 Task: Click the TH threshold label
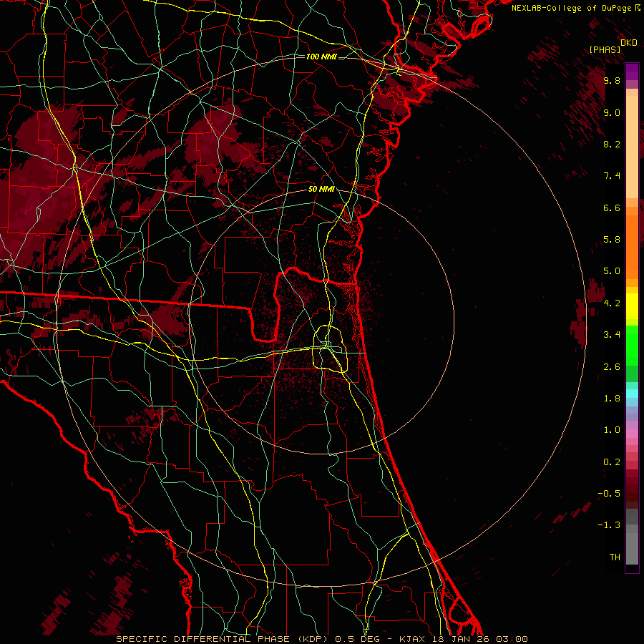pyautogui.click(x=615, y=557)
